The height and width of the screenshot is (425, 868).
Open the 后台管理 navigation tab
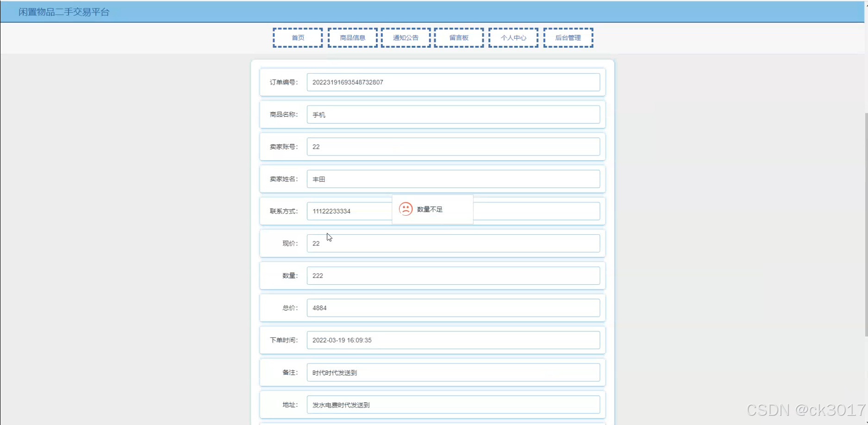point(568,37)
